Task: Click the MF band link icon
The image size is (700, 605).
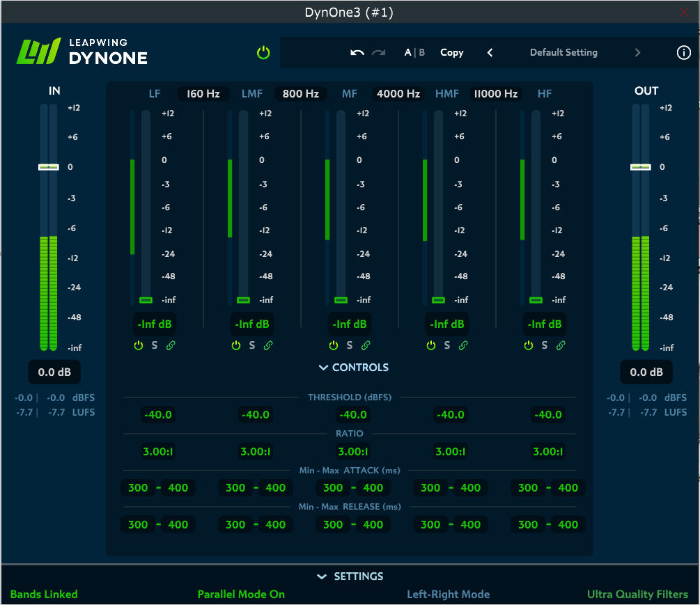Action: [366, 345]
